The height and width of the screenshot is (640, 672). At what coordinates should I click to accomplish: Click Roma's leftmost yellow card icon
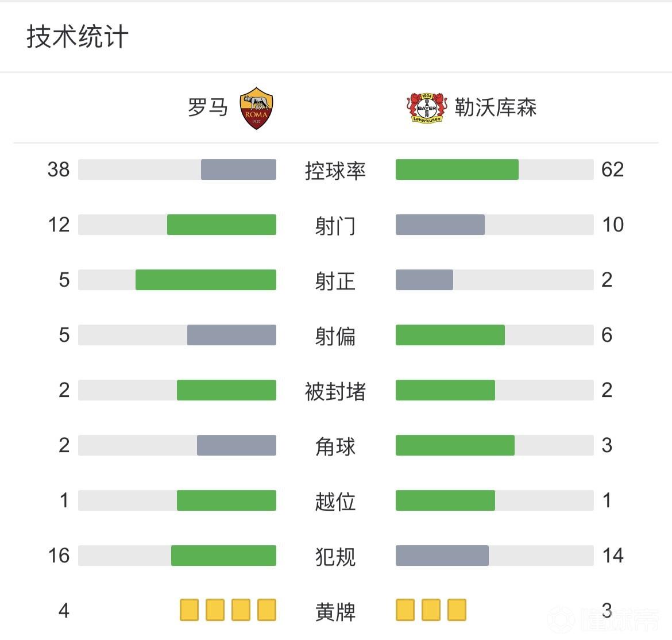coord(189,610)
